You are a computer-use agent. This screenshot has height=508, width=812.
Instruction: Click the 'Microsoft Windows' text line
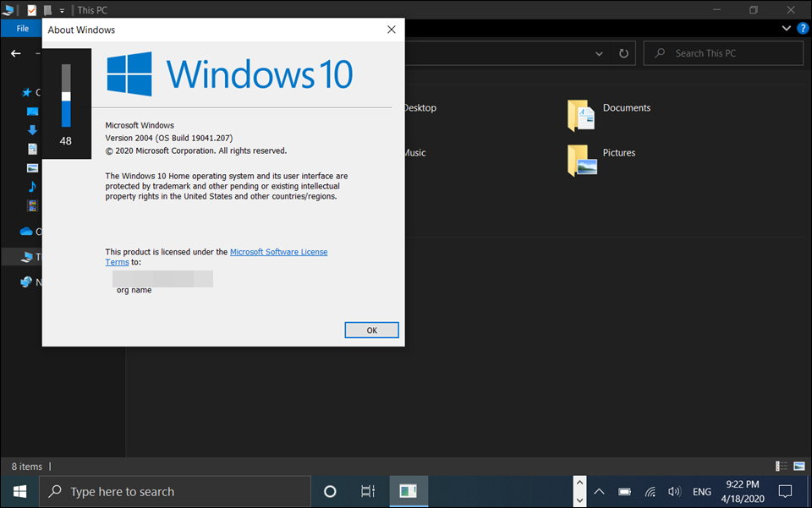pos(140,125)
